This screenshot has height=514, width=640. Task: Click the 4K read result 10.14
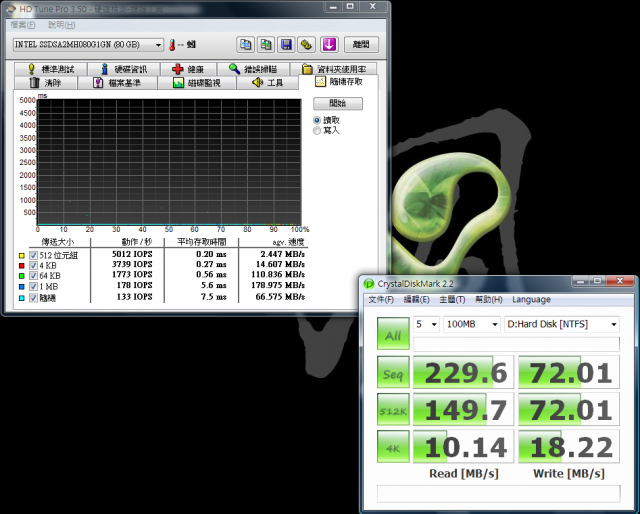pos(463,447)
